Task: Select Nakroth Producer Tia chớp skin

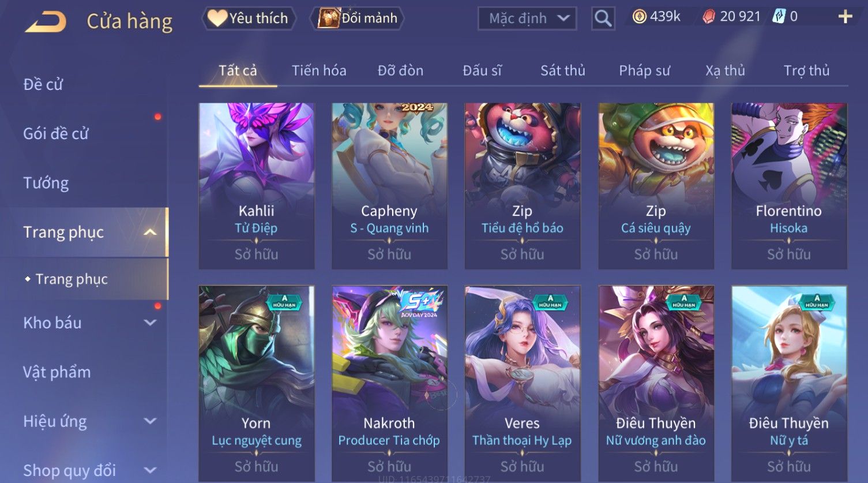Action: point(389,384)
